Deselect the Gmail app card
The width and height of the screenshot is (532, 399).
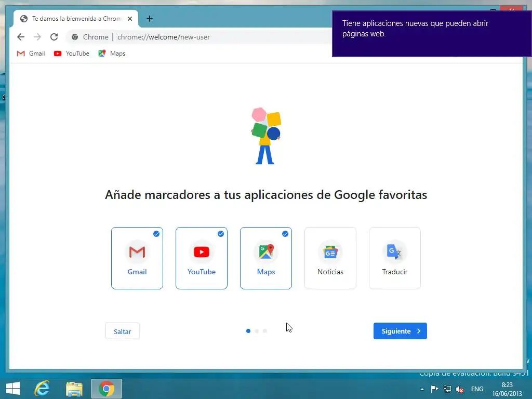click(x=137, y=258)
